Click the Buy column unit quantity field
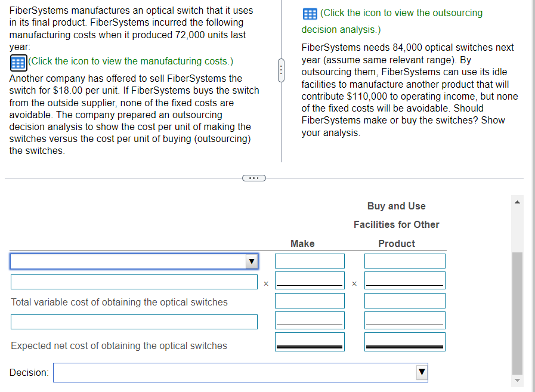Viewport: 535px width, 392px height. [x=404, y=280]
